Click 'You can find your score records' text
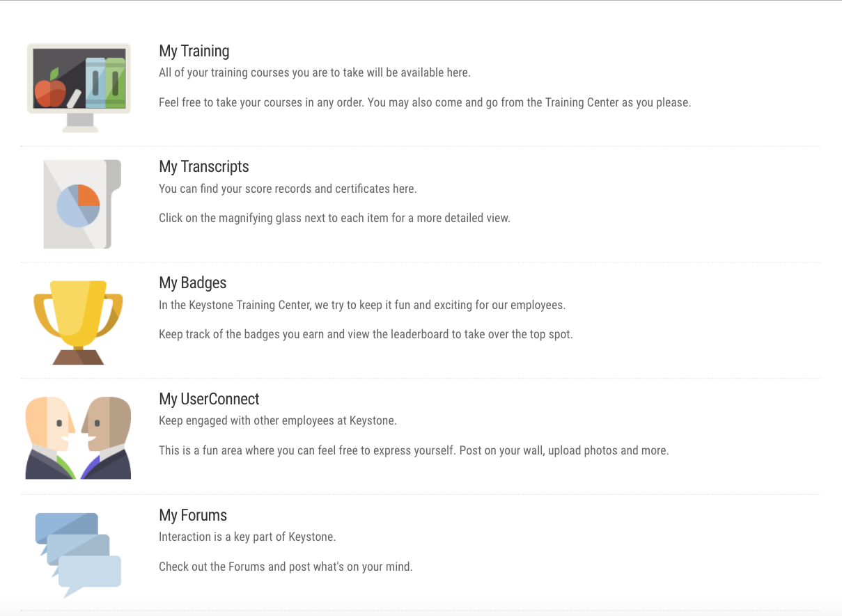842x616 pixels. [x=288, y=189]
